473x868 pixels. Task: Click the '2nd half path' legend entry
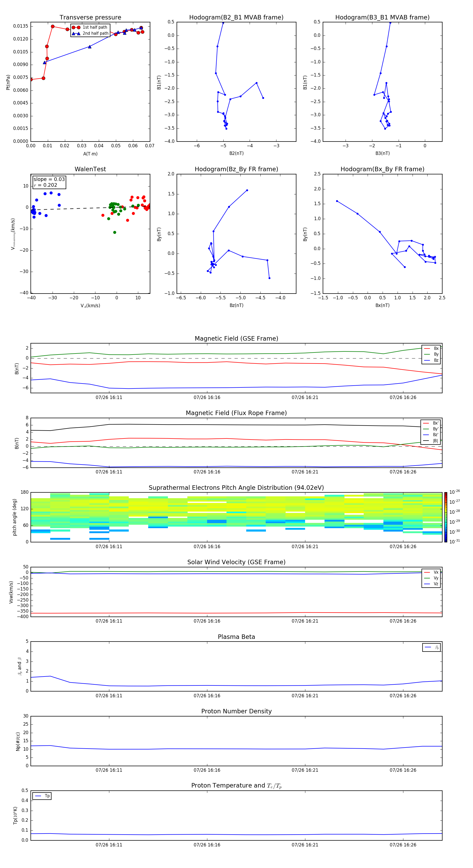click(90, 33)
